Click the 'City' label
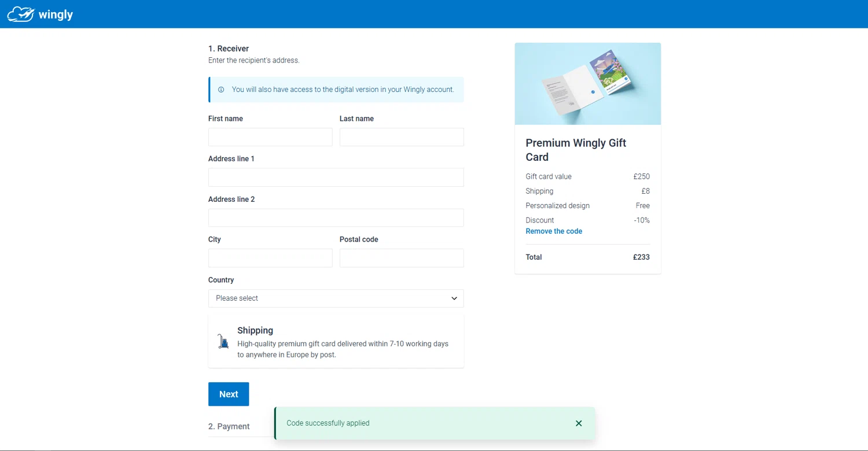Screen dimensions: 868x451 (215, 239)
